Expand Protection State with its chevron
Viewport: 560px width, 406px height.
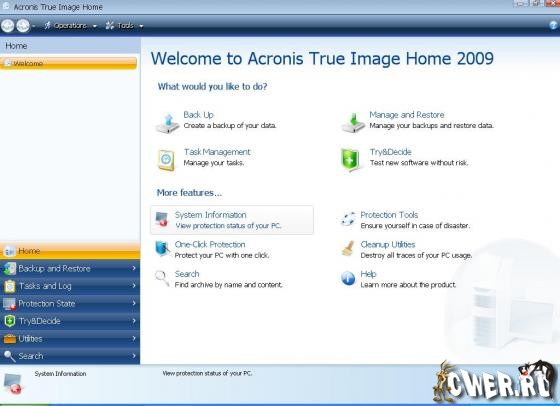(134, 303)
